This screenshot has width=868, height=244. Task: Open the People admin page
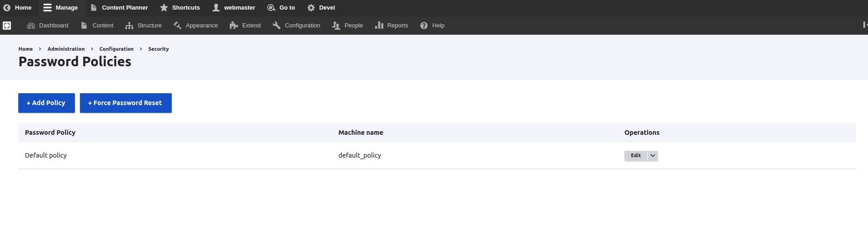[x=348, y=26]
